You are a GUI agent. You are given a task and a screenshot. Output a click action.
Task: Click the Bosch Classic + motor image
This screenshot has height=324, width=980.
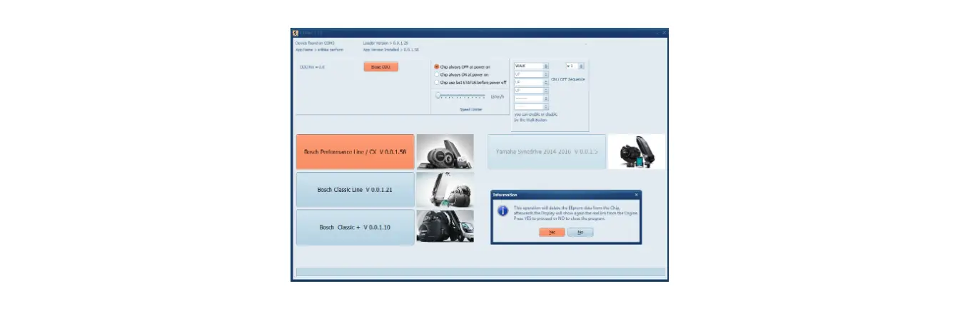click(x=445, y=227)
